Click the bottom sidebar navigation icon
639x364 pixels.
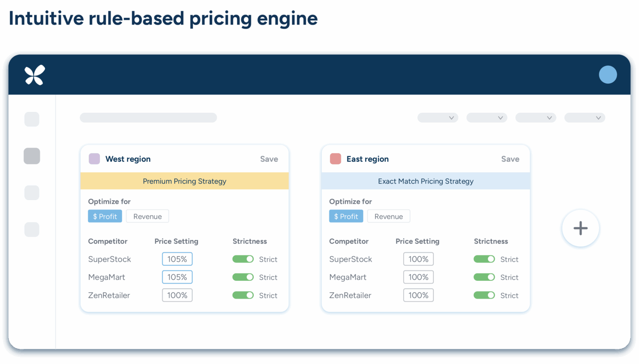tap(32, 229)
